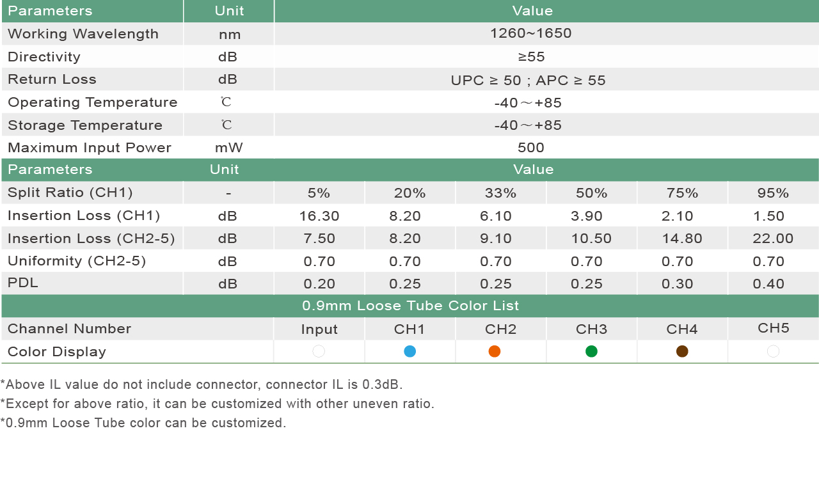Click the 22.00 insertion loss CH2-5 value
Image resolution: width=819 pixels, height=504 pixels.
coord(773,239)
